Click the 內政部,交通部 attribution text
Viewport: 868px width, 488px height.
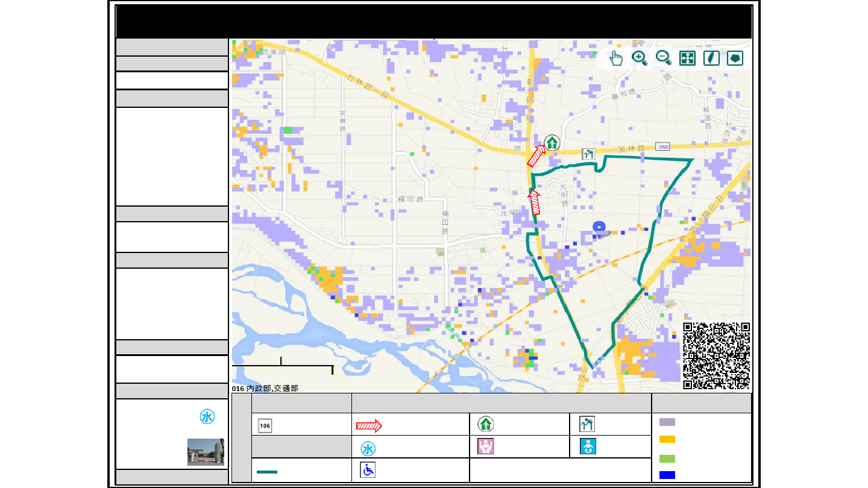(x=272, y=389)
